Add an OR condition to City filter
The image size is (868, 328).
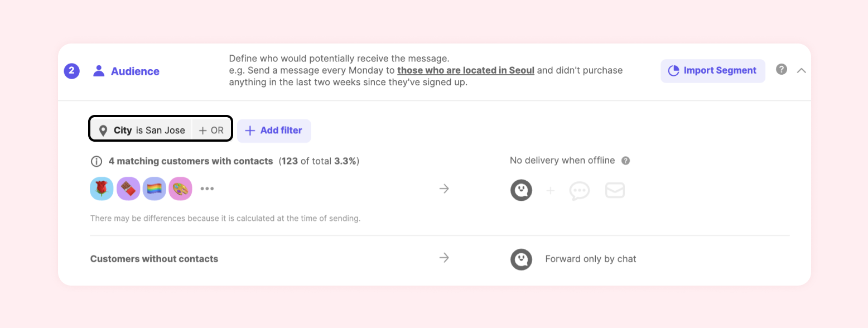211,131
